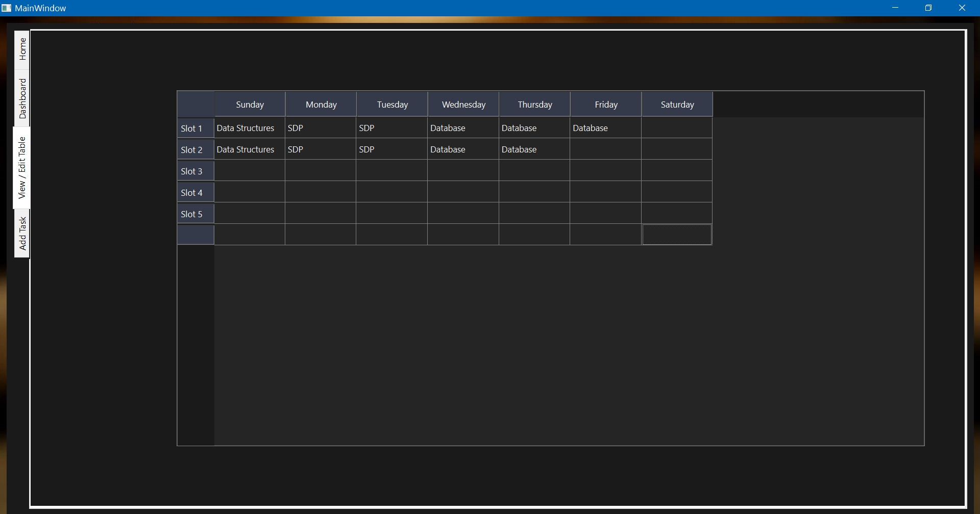The image size is (980, 514).
Task: Select SDP cell in Slot 2 Monday
Action: (x=321, y=149)
